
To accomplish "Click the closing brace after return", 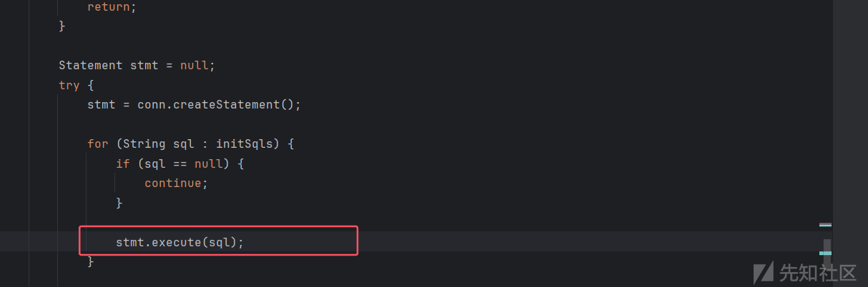I will pos(62,26).
